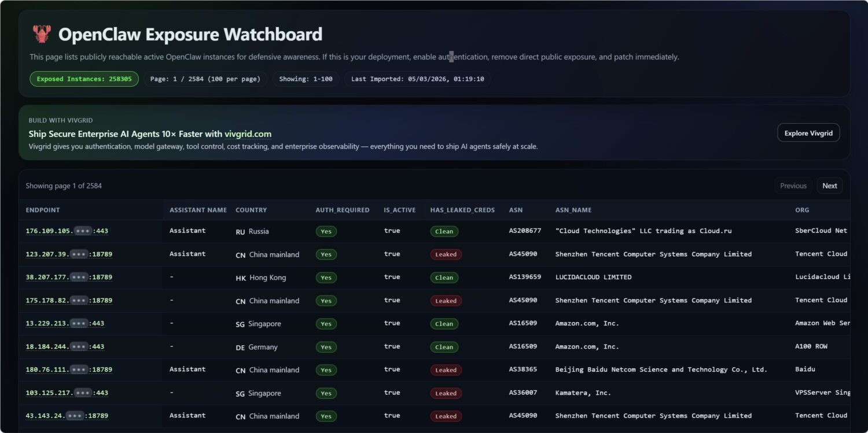Click Assistant name in the 180.76.111 row
This screenshot has width=868, height=433.
pyautogui.click(x=187, y=369)
